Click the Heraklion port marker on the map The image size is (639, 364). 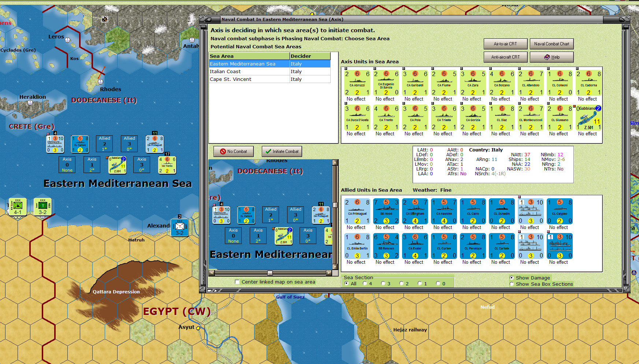(30, 102)
